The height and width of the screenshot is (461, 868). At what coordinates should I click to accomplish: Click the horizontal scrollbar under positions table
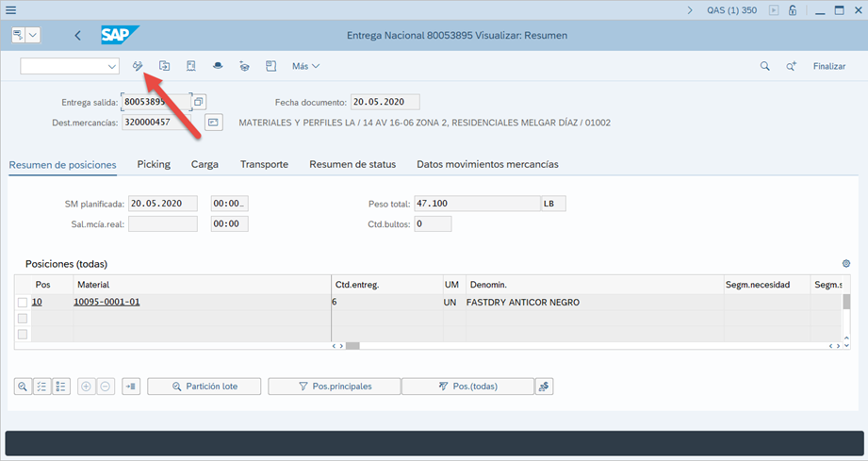click(352, 346)
